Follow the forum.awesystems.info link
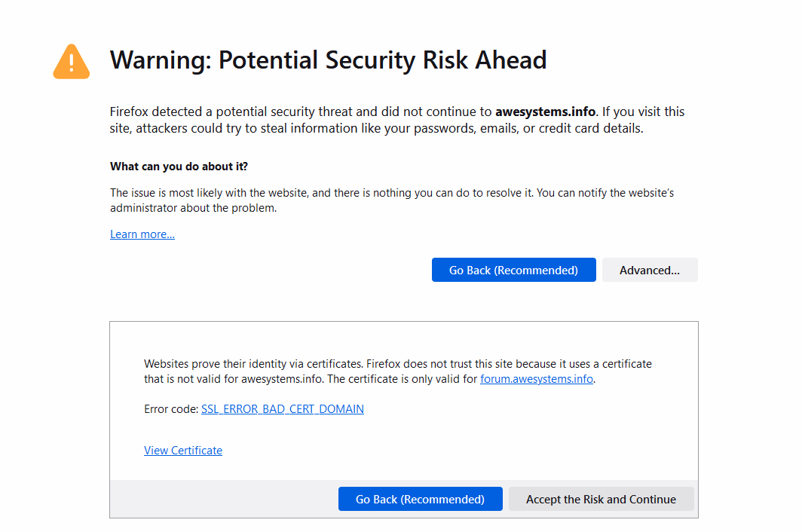 tap(537, 379)
